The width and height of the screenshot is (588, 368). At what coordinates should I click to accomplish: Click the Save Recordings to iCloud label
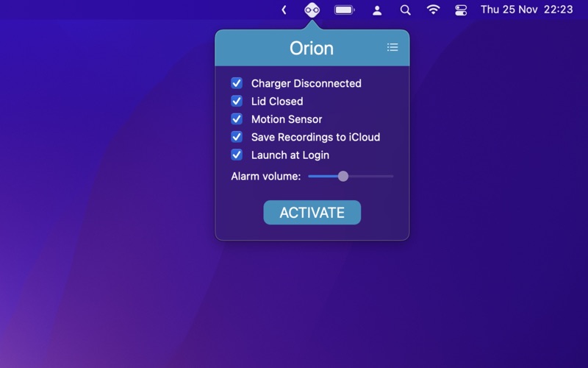point(315,137)
